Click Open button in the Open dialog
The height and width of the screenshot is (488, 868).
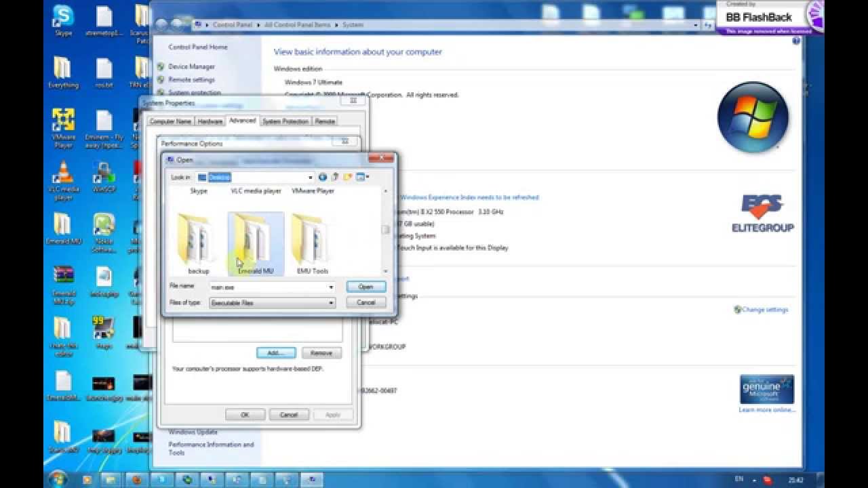[x=366, y=287]
